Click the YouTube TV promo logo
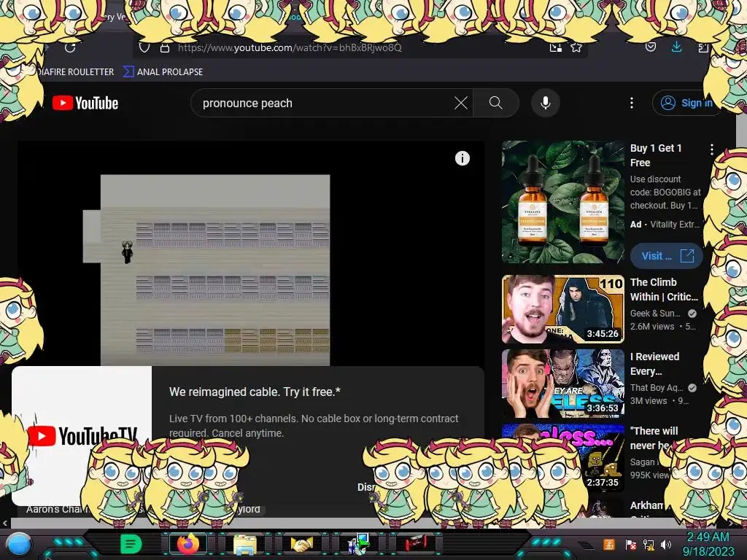Image resolution: width=747 pixels, height=560 pixels. click(x=82, y=436)
